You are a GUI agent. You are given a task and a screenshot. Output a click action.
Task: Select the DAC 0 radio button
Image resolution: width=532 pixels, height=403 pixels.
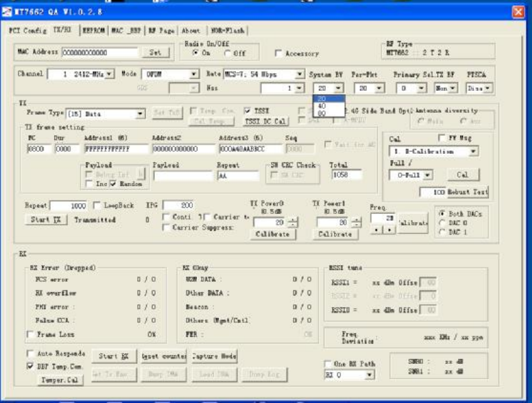point(442,223)
